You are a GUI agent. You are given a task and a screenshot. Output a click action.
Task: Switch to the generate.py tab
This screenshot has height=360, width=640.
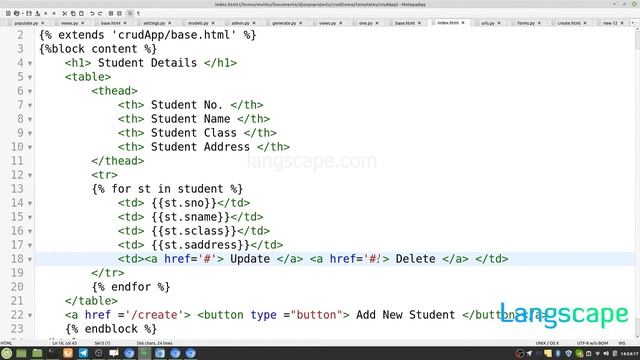coord(284,23)
